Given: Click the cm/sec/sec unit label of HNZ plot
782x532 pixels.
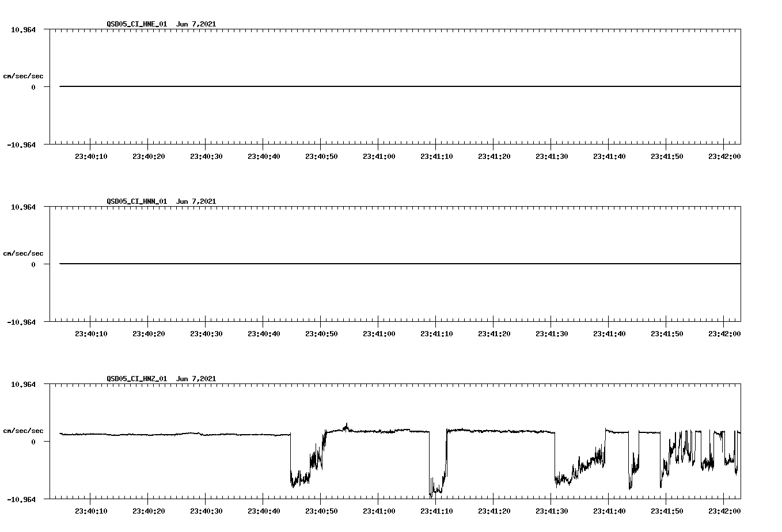Looking at the screenshot, I should coord(23,431).
